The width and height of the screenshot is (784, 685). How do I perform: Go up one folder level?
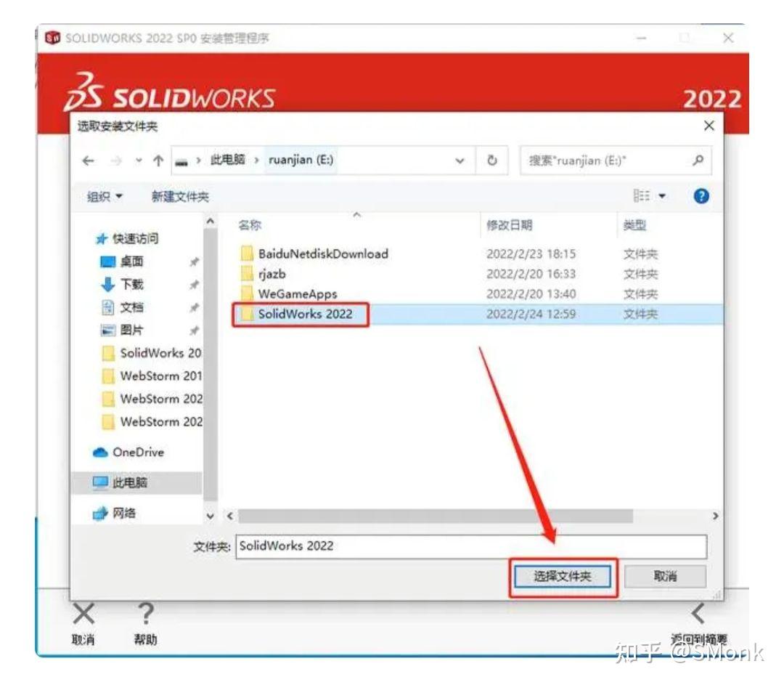pyautogui.click(x=158, y=161)
